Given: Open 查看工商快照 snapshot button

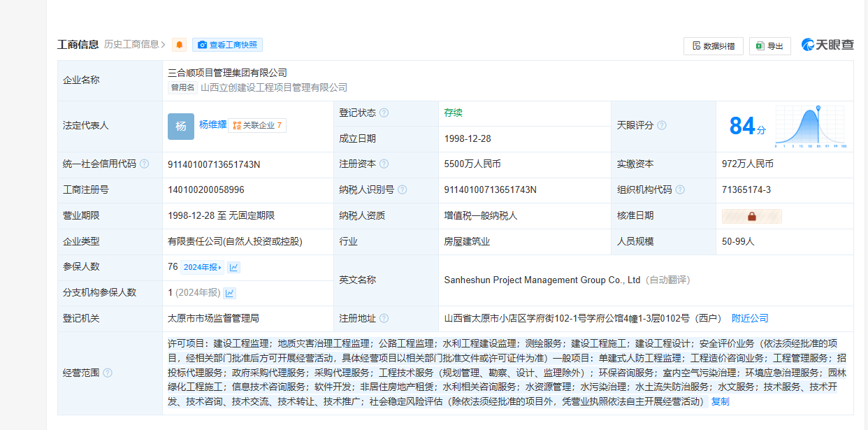Looking at the screenshot, I should coord(227,45).
